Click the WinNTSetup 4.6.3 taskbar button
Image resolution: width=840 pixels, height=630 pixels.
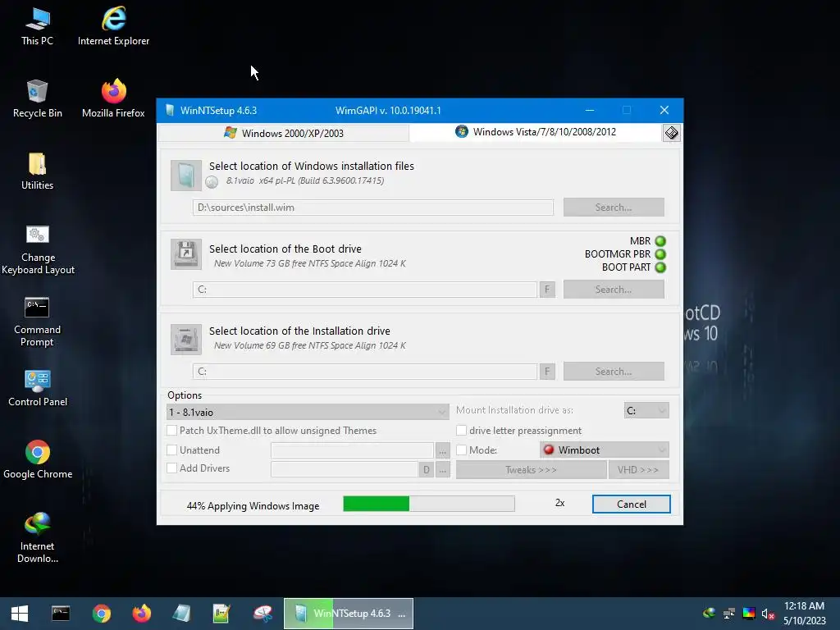(348, 614)
